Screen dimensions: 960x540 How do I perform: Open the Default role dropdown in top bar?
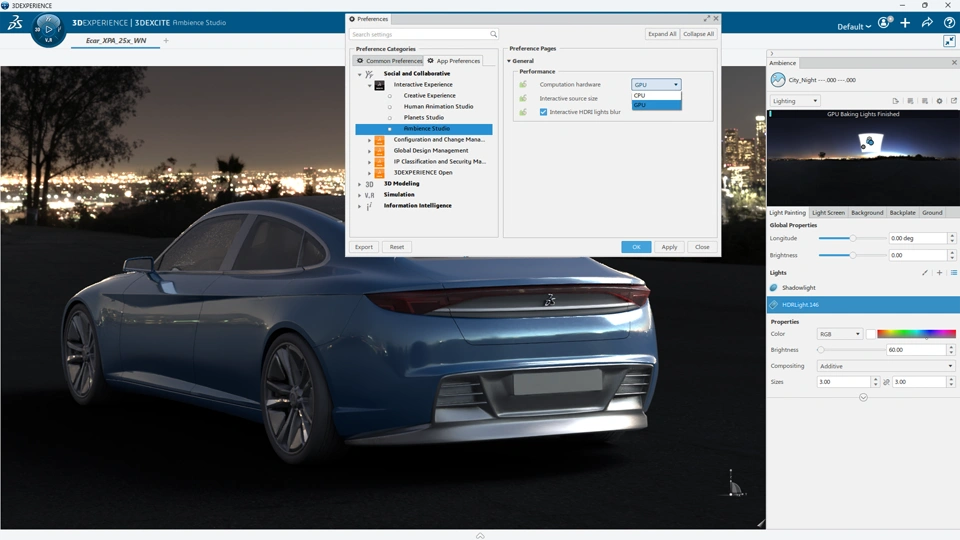(x=853, y=26)
